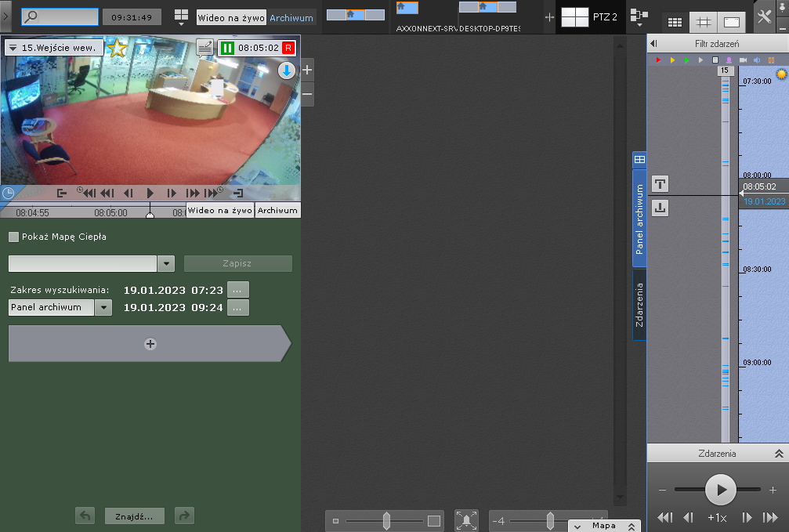Expand the Panel archiwum dropdown
The height and width of the screenshot is (532, 789).
click(x=103, y=307)
